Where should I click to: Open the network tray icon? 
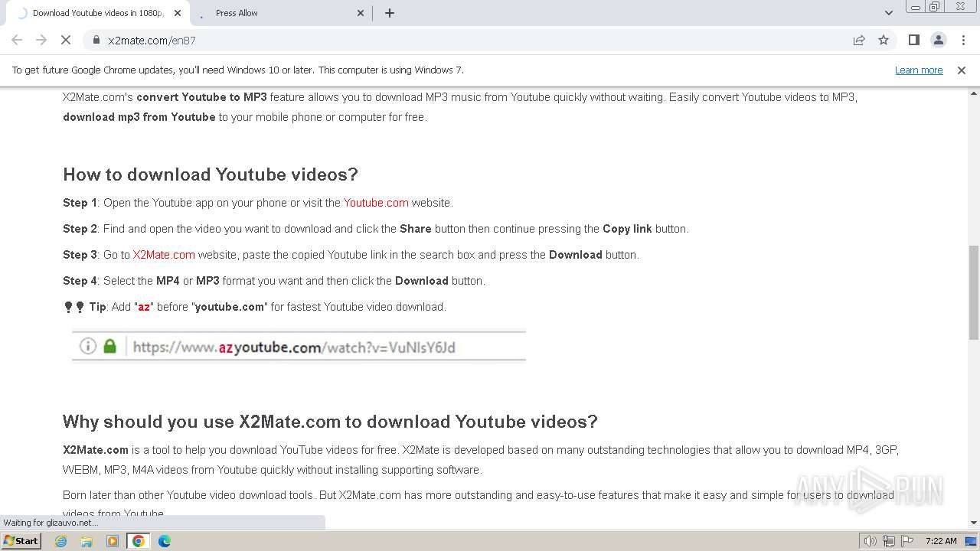click(889, 541)
